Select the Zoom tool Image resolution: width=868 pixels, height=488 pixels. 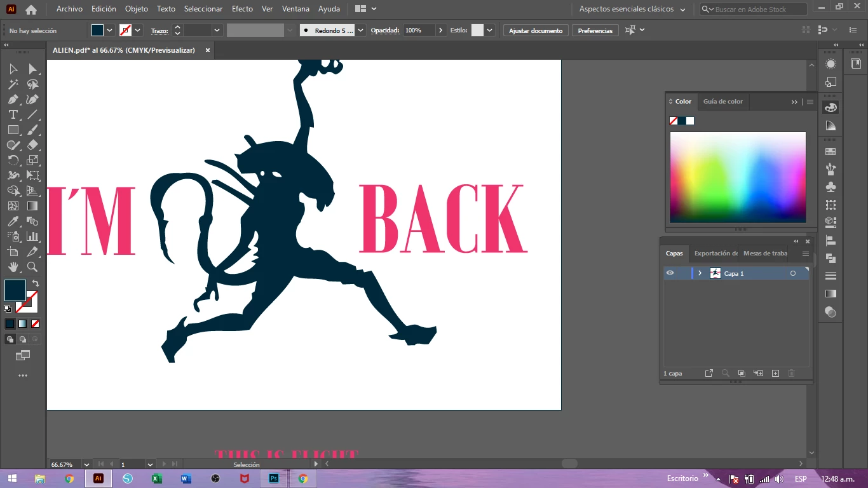(32, 267)
